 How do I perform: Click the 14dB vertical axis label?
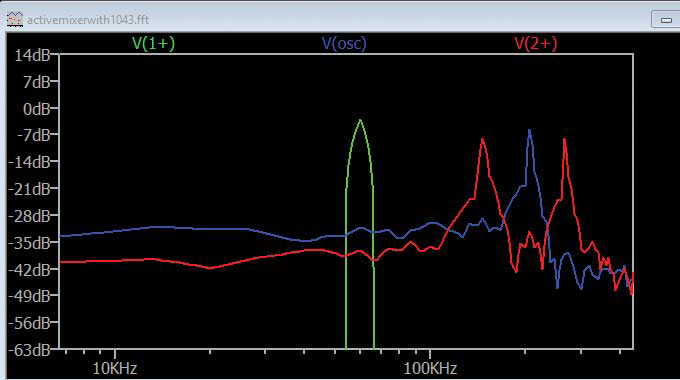[x=32, y=56]
